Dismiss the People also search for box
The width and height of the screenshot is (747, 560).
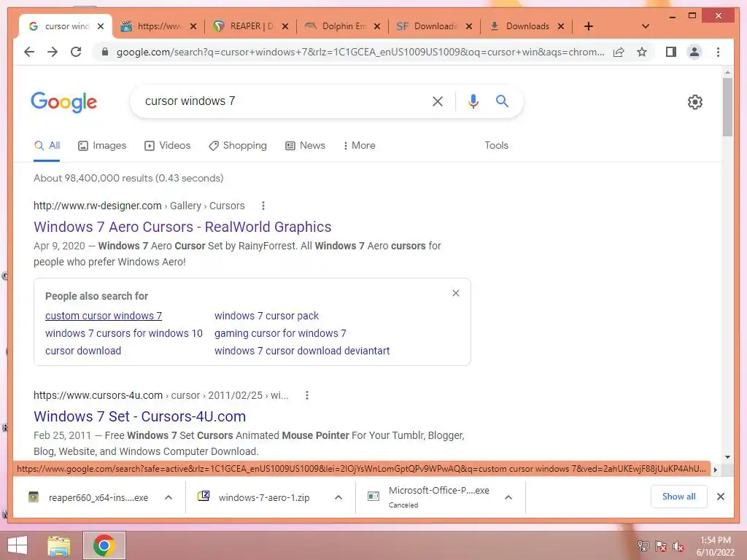click(x=456, y=293)
